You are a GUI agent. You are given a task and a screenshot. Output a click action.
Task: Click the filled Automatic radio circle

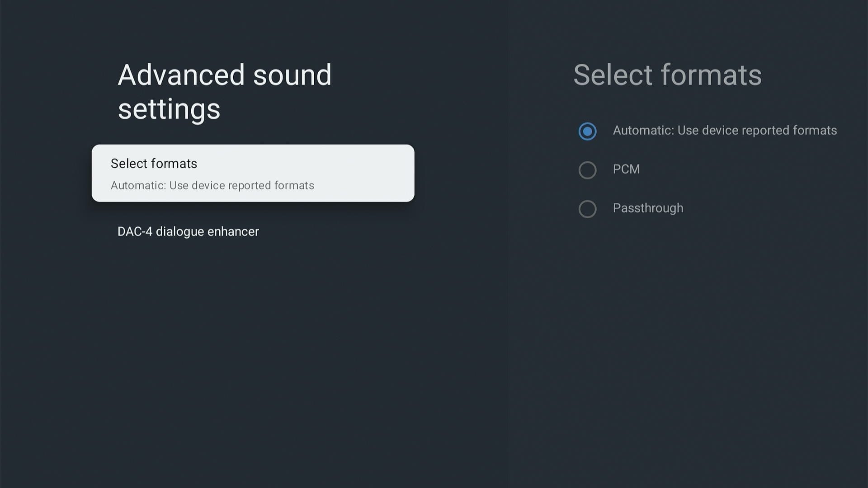tap(587, 131)
